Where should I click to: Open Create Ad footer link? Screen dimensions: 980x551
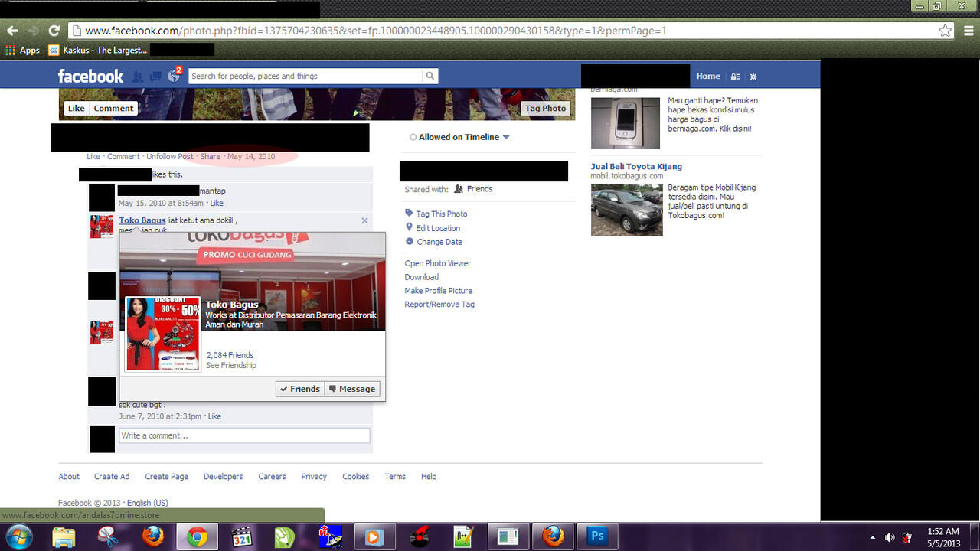pyautogui.click(x=112, y=476)
